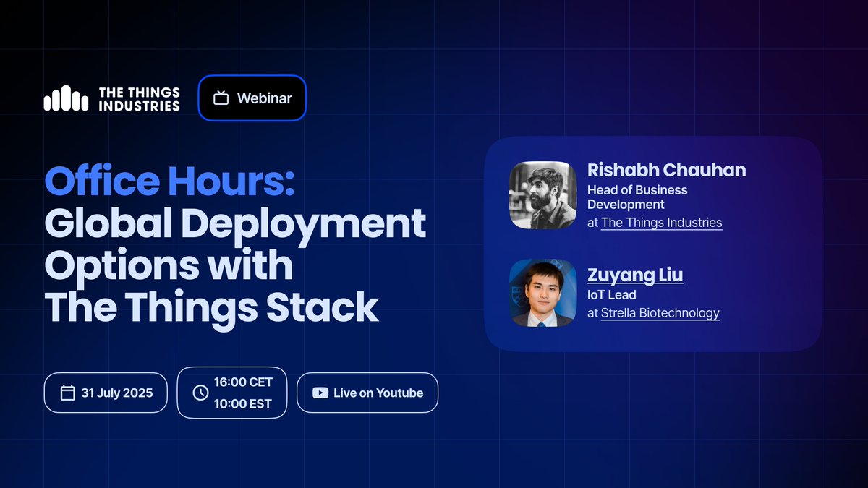Click the TV icon in the Webinar badge
This screenshot has width=868, height=488.
[x=221, y=98]
